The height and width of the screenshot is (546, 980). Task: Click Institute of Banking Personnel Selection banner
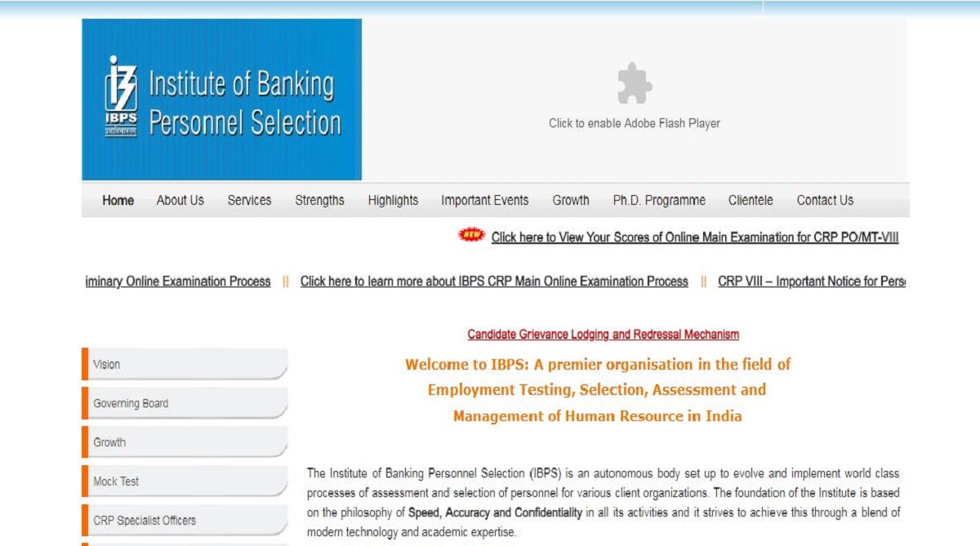point(221,100)
